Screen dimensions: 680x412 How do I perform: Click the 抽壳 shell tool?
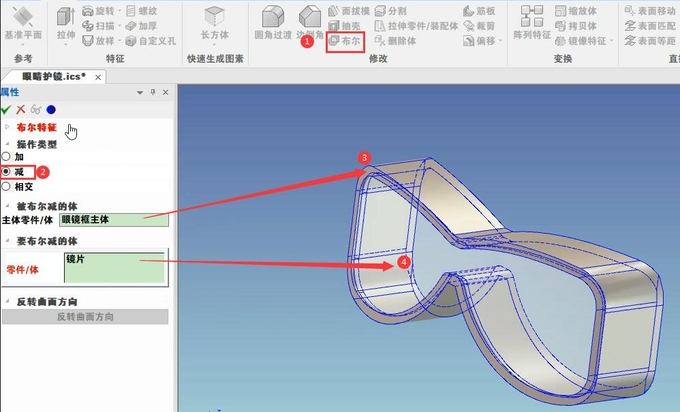coord(345,26)
